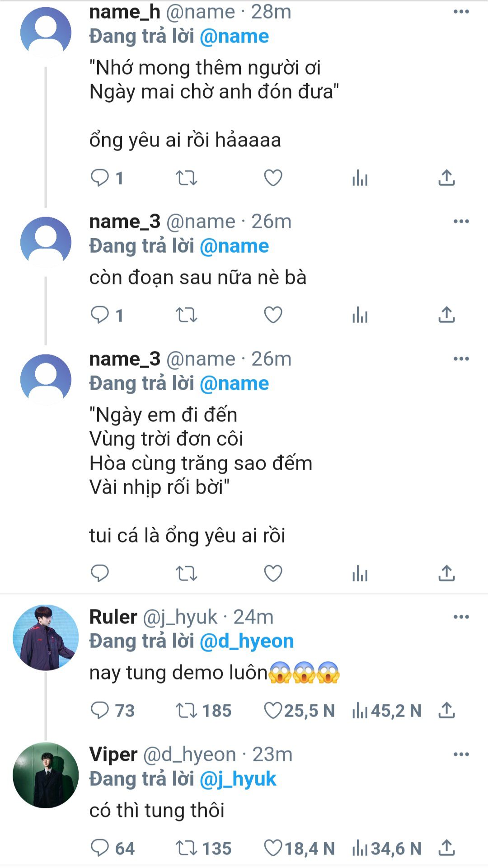Expand the three-dot menu on name_h's tweet
This screenshot has height=868, width=488.
point(461,12)
